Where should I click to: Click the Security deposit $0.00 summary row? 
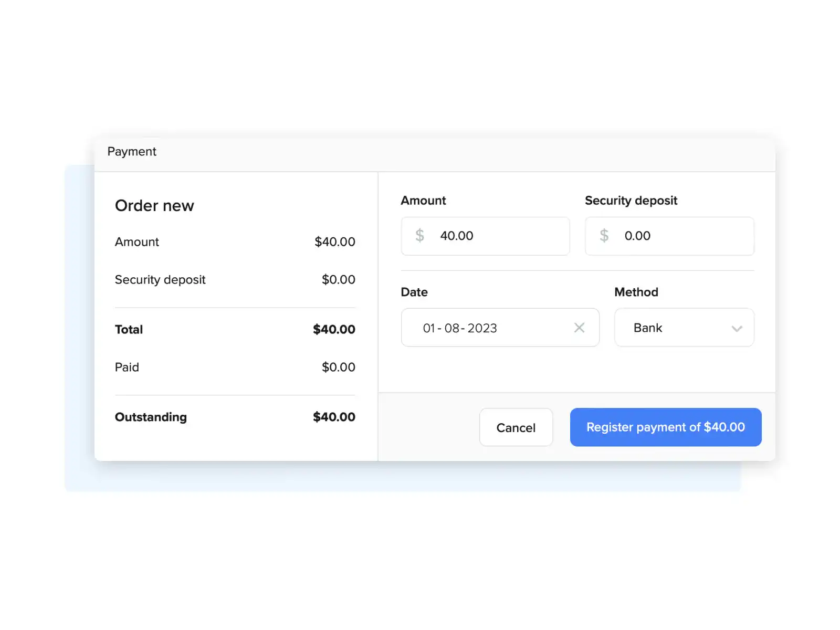click(235, 279)
